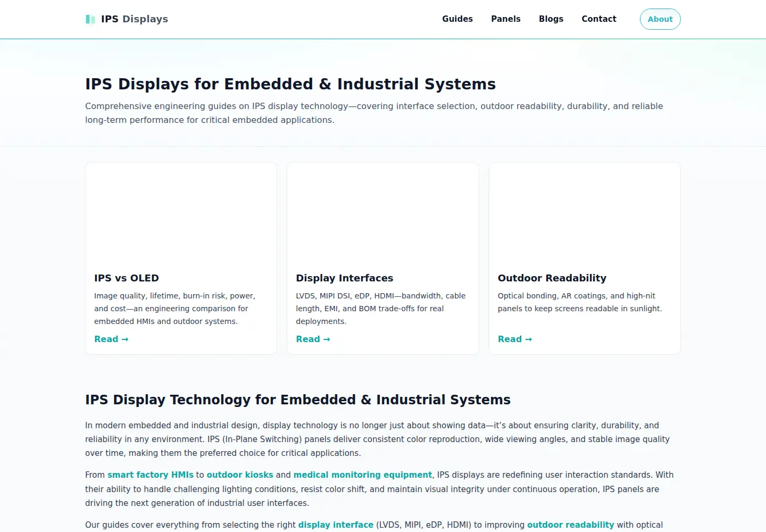Open the IPS vs OLED card image
766x532 pixels.
tap(181, 213)
